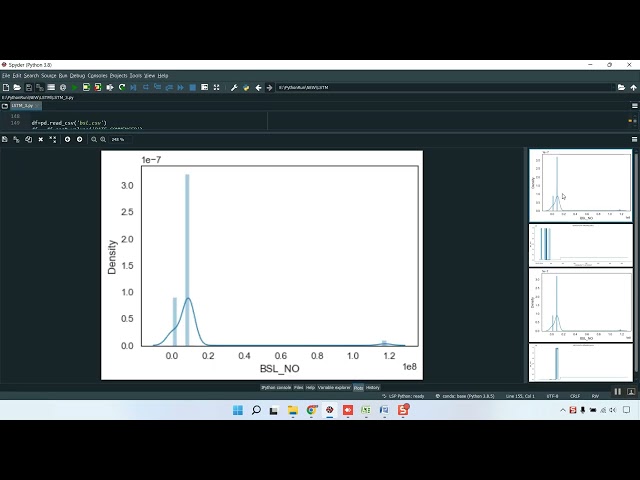This screenshot has width=640, height=480.
Task: Open the View menu
Action: (x=150, y=76)
